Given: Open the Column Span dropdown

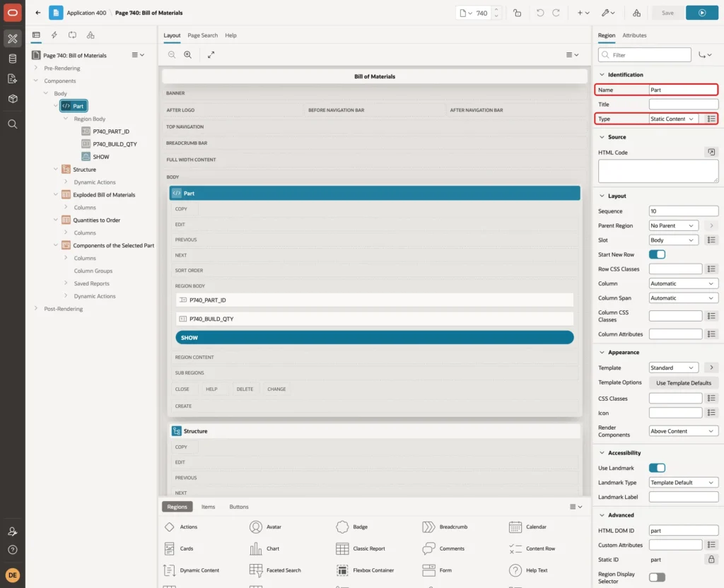Looking at the screenshot, I should pyautogui.click(x=684, y=298).
